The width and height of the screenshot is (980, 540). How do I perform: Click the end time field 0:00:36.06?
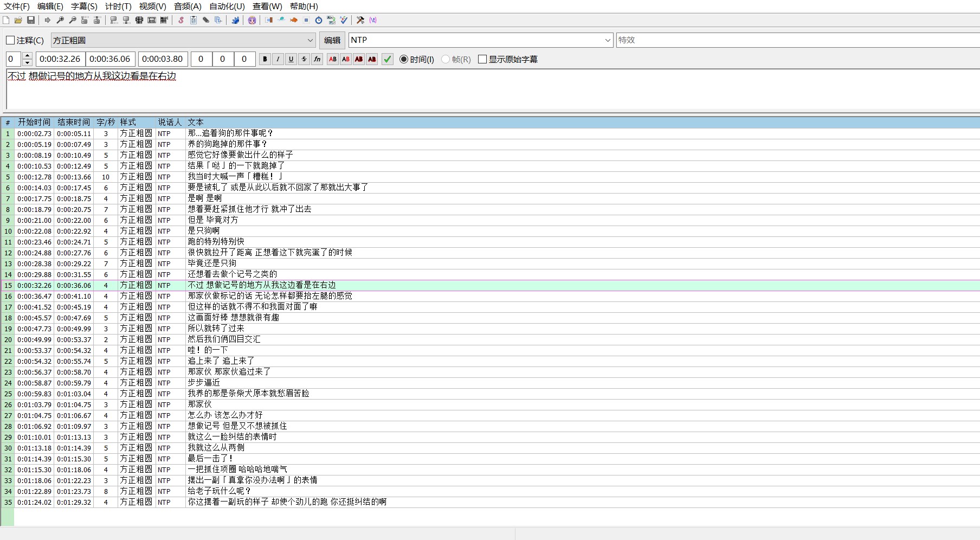(x=110, y=59)
